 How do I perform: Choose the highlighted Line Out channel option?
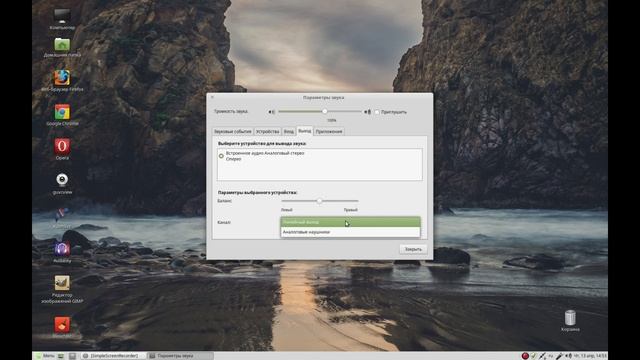350,222
